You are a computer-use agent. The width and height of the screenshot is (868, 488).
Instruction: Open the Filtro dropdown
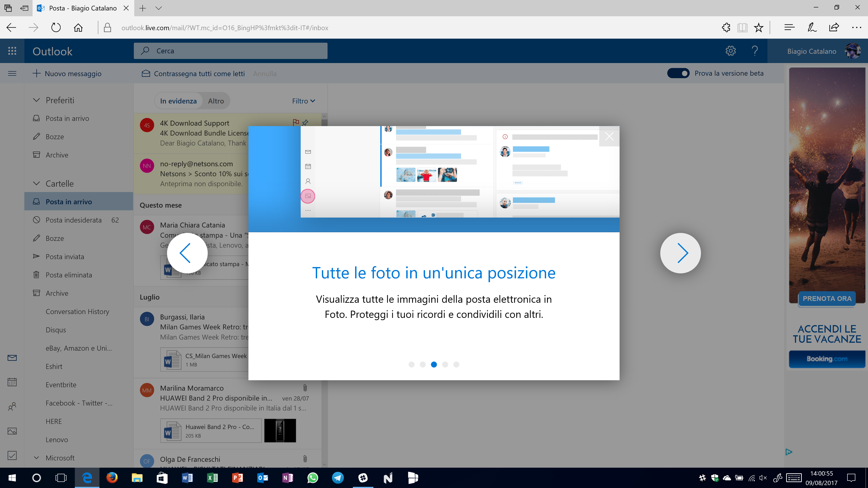pyautogui.click(x=304, y=101)
